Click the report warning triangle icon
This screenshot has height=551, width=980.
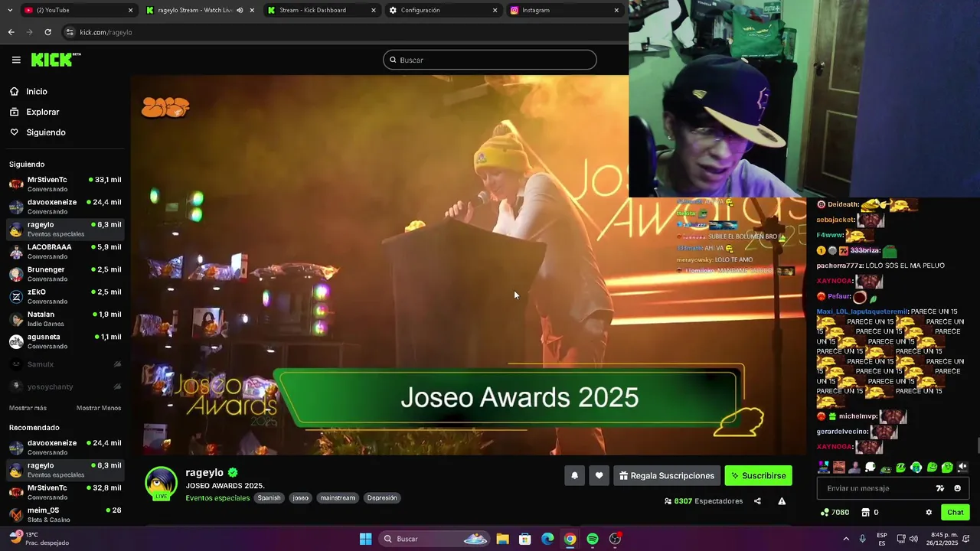[782, 501]
